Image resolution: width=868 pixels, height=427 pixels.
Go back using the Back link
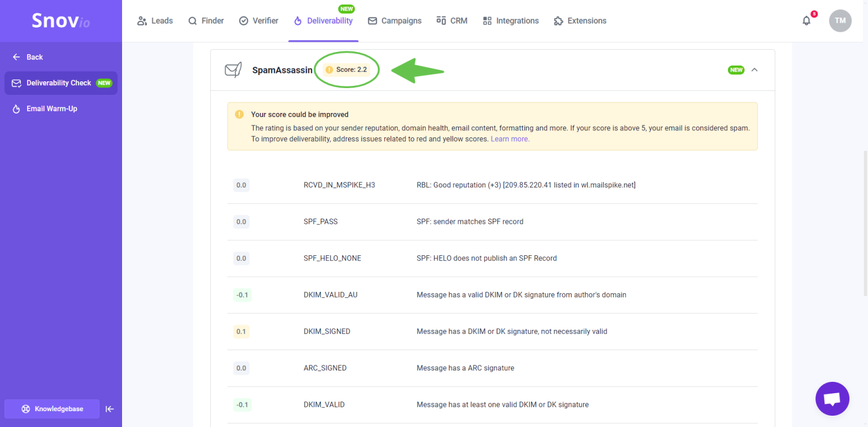tap(28, 57)
